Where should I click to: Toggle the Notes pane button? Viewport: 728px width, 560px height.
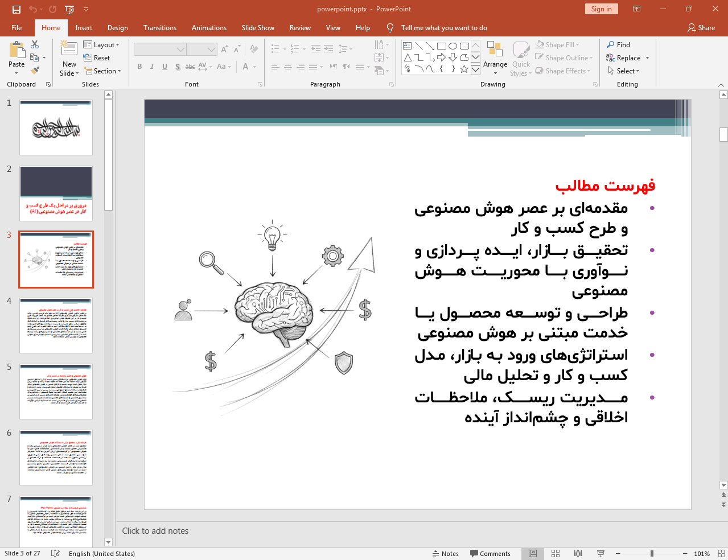[446, 554]
